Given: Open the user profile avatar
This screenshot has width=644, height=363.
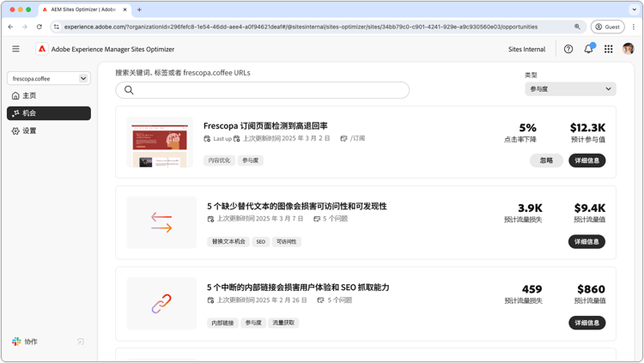Looking at the screenshot, I should click(x=628, y=49).
